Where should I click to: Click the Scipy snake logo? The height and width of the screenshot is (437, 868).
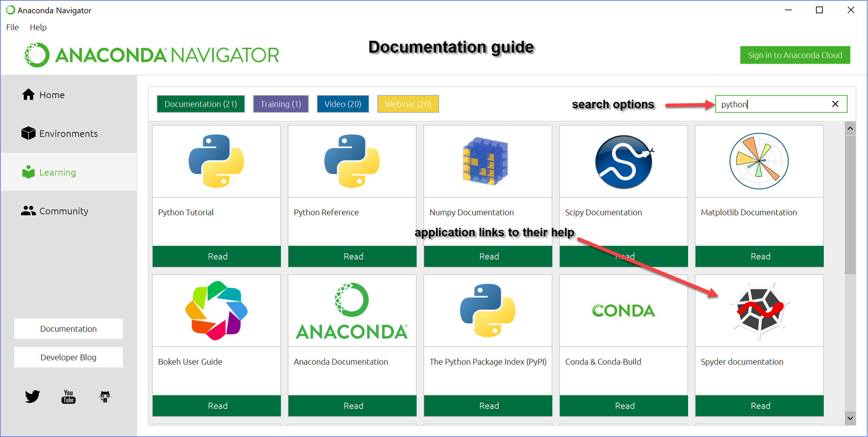[624, 161]
